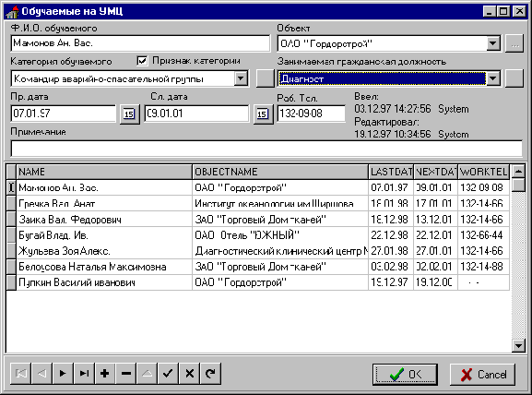Refresh data with navigator refresh button
Screen dimensions: 532x395
tap(210, 373)
